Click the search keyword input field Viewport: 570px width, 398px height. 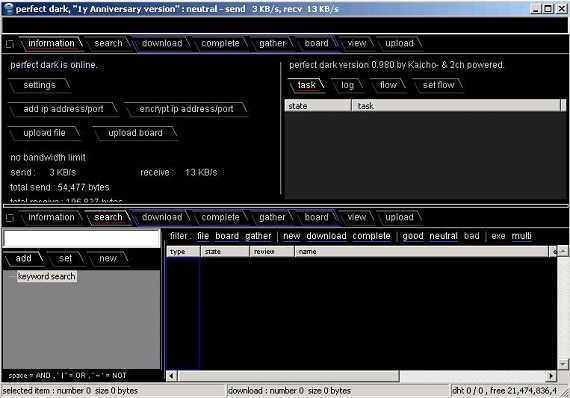[81, 239]
